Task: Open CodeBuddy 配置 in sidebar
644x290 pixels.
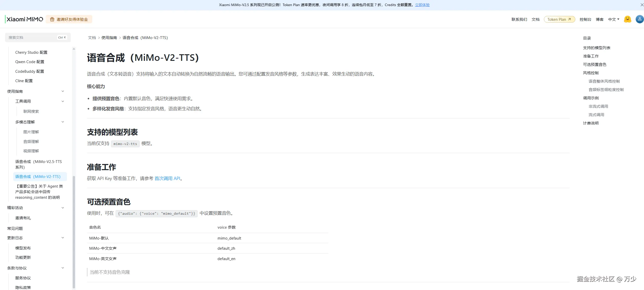Action: 30,71
